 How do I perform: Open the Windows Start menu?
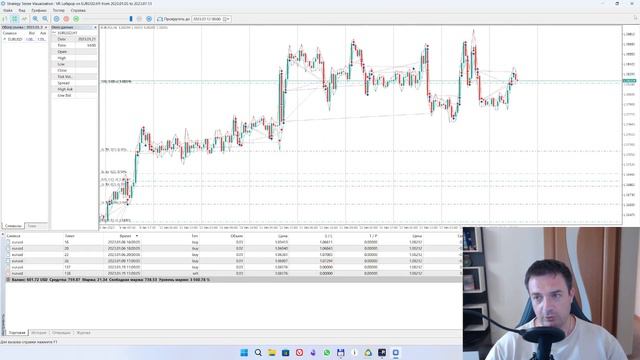[244, 353]
